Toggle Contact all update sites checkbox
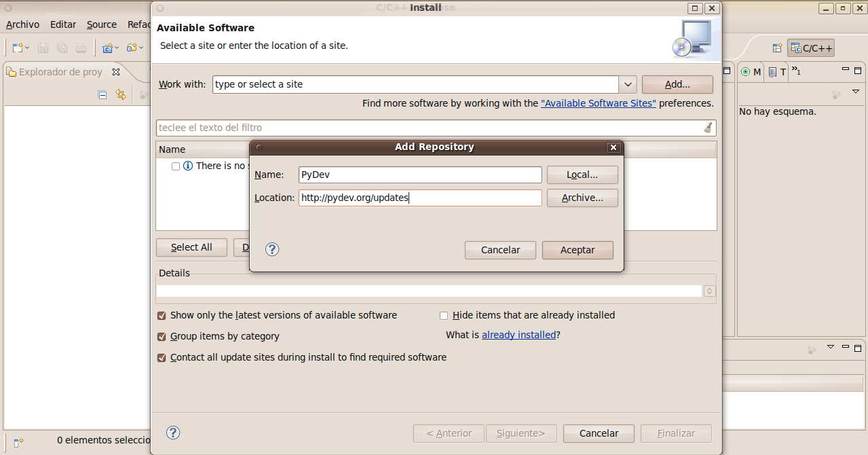 [x=162, y=358]
